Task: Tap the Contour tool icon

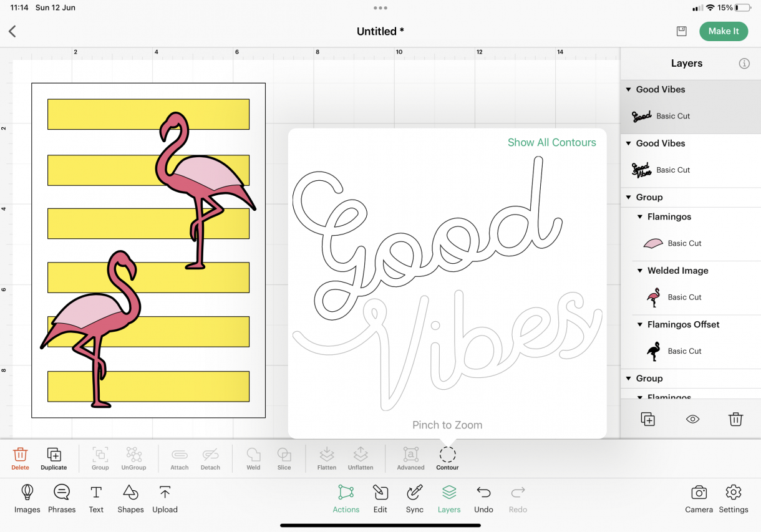Action: [447, 458]
